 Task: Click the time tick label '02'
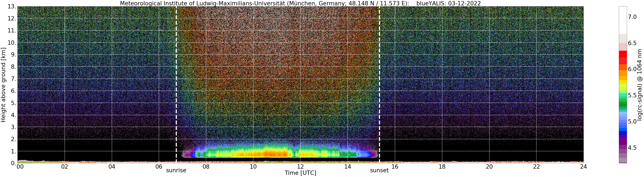point(65,166)
